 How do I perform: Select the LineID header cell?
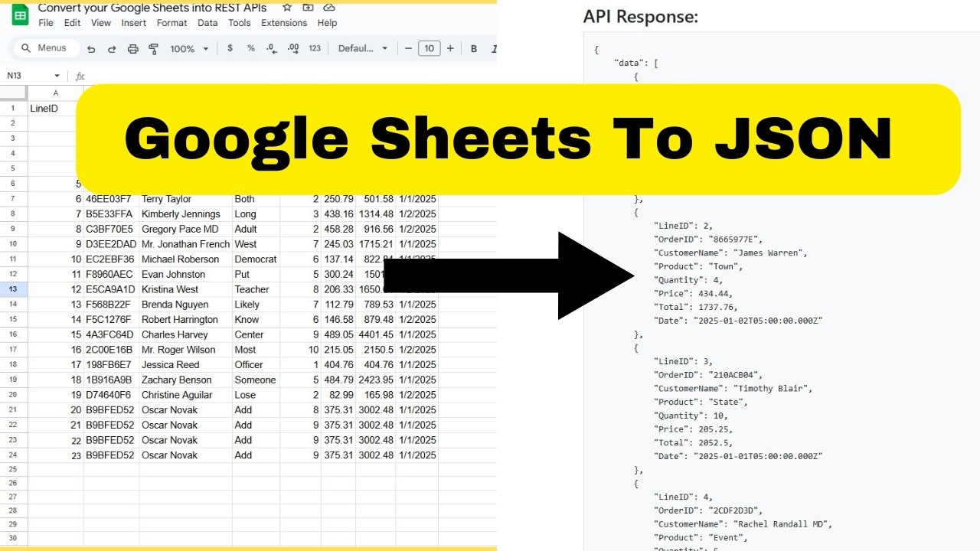56,108
